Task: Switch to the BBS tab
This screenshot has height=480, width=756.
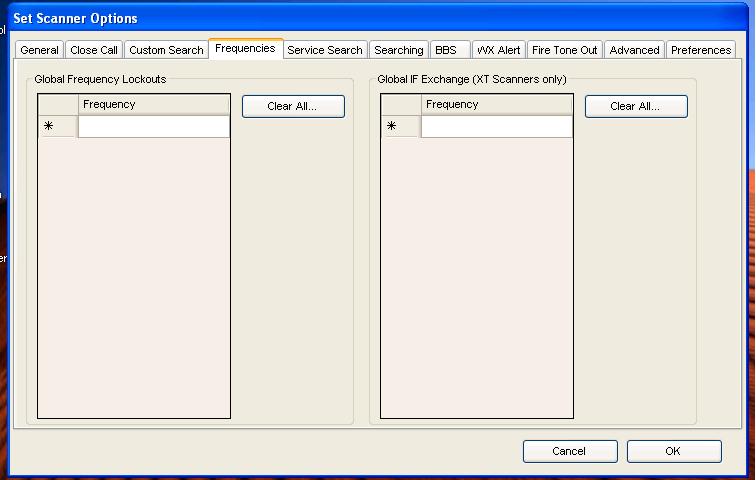Action: (x=449, y=50)
